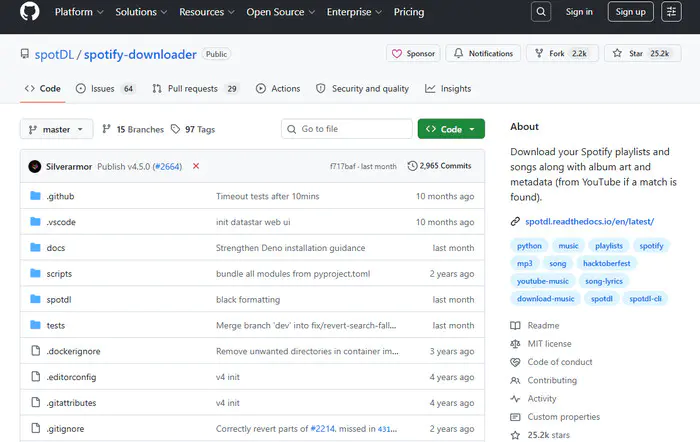
Task: Switch to the Actions tab
Action: coord(278,89)
